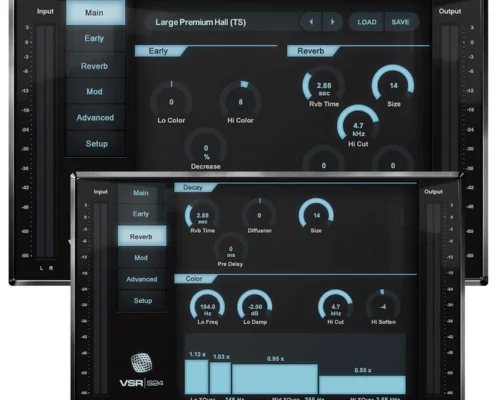
Task: Select Reverb tab in front window
Action: click(x=142, y=236)
